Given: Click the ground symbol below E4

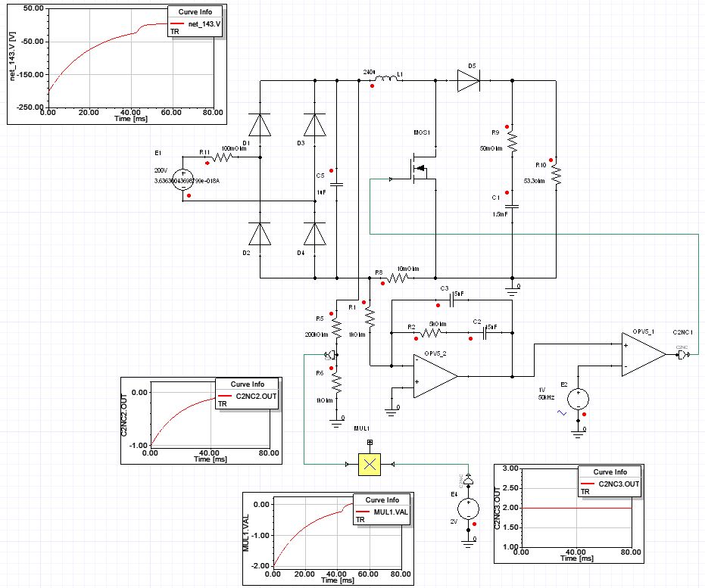Looking at the screenshot, I should coord(469,543).
